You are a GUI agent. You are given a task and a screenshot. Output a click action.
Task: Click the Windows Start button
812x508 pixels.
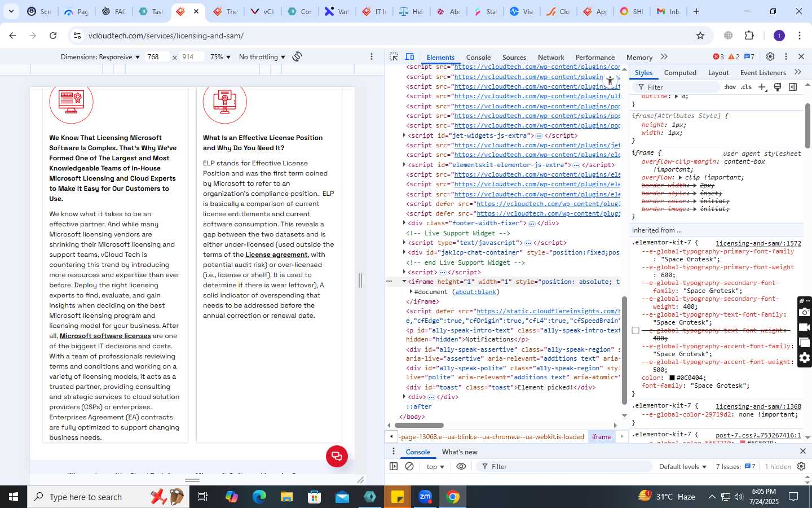[14, 497]
